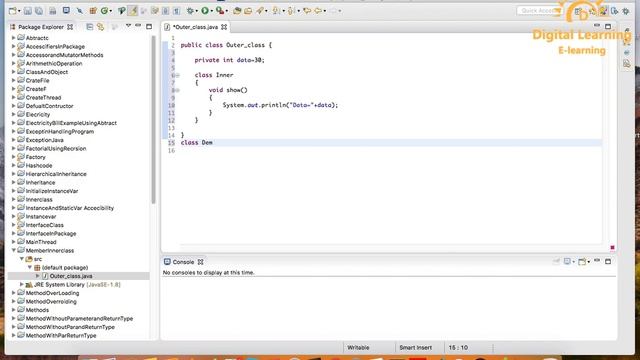This screenshot has width=640, height=360.
Task: Select the ClassAndObject project
Action: pyautogui.click(x=47, y=72)
